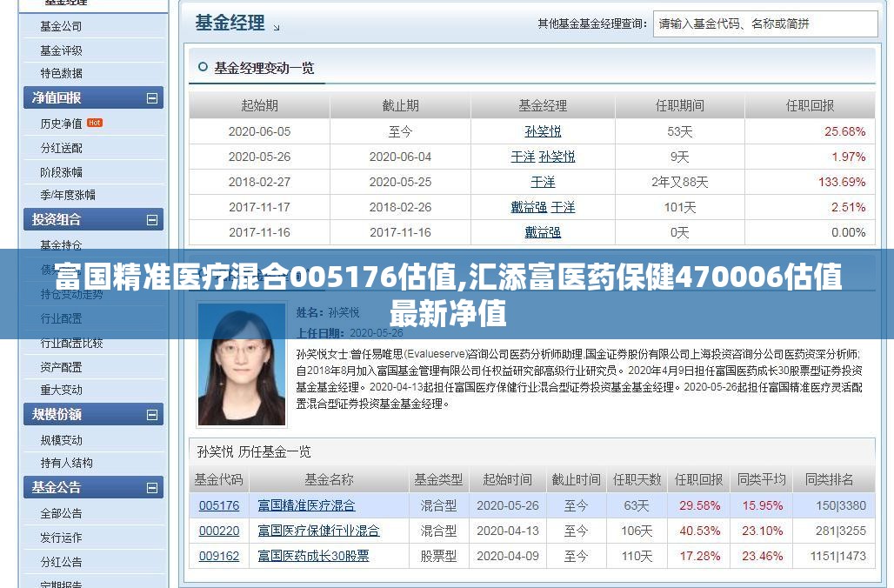Open 发行运作 in the sidebar

tap(61, 538)
